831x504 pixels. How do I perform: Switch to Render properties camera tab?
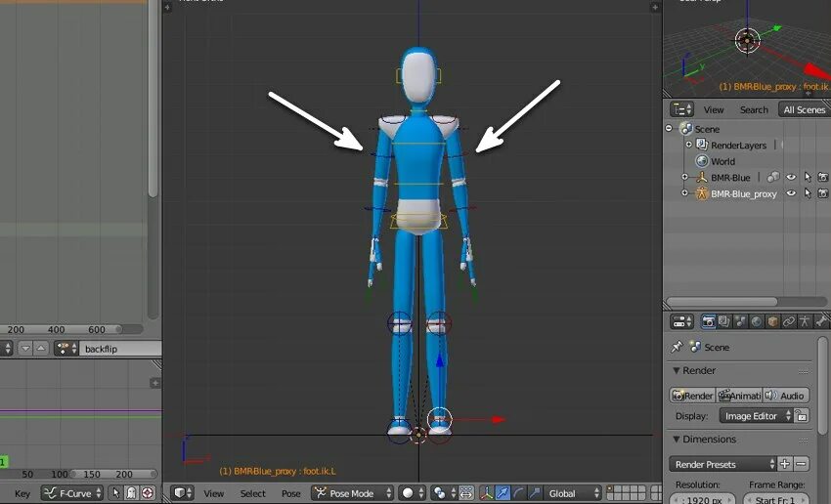pyautogui.click(x=708, y=321)
